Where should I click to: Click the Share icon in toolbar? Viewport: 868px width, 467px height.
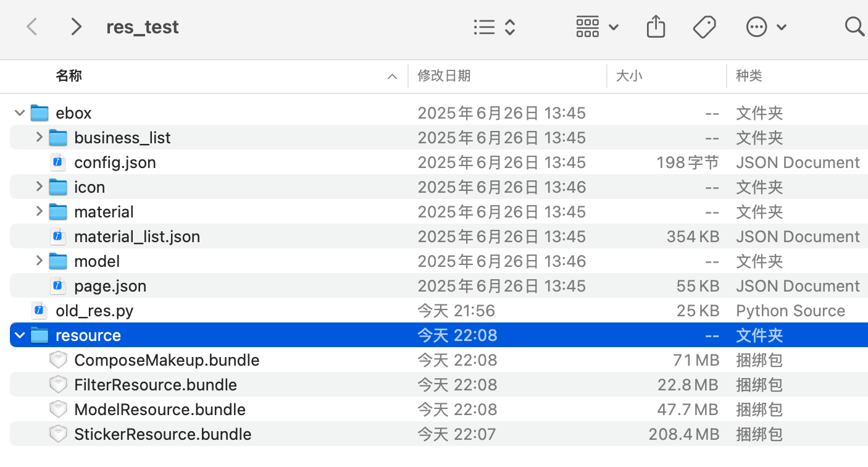[x=656, y=27]
